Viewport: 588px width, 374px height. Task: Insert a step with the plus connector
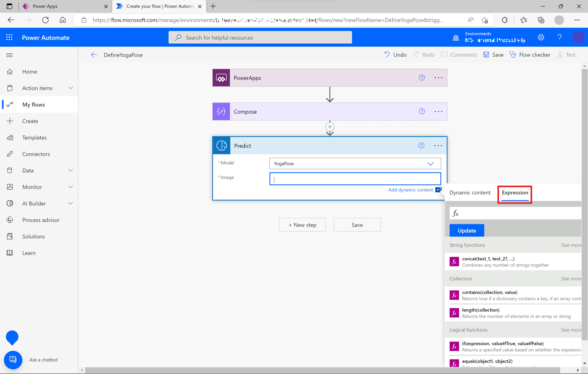click(x=330, y=127)
